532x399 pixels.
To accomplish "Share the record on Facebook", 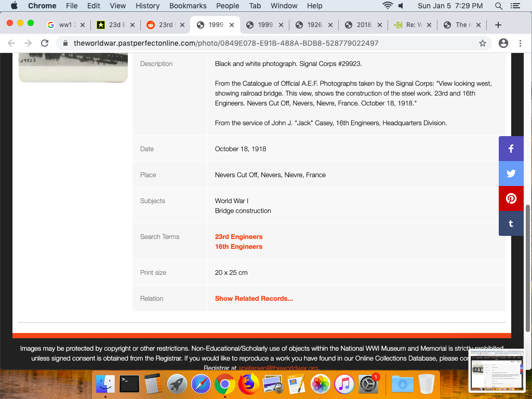I will [511, 149].
